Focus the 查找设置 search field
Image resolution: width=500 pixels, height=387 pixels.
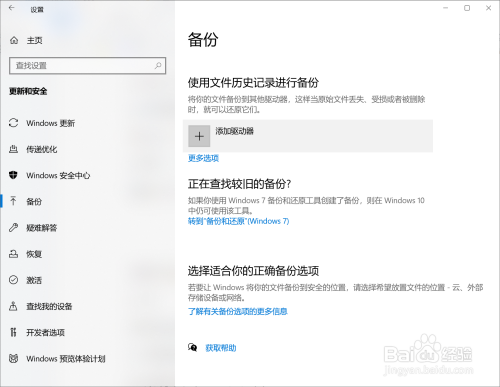87,65
